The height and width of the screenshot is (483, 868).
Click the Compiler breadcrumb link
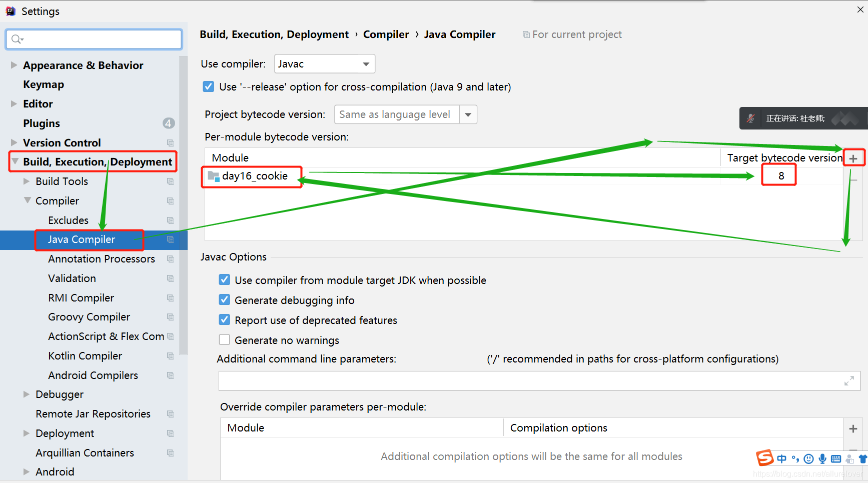pos(386,34)
